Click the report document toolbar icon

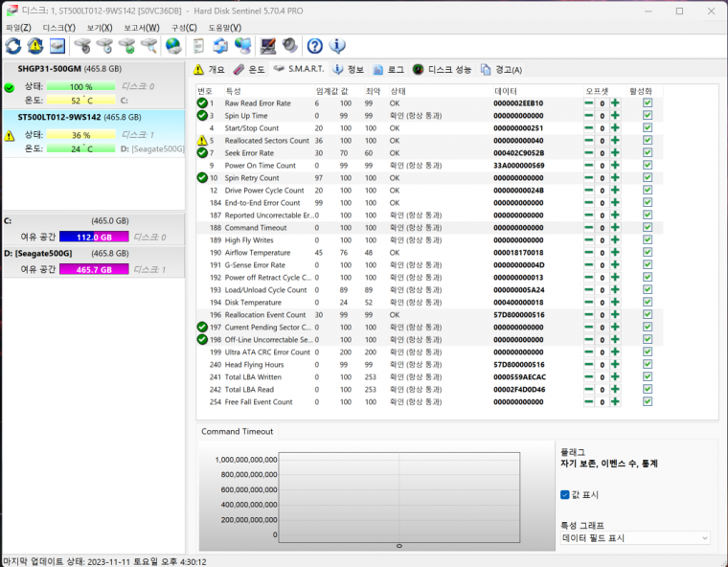point(198,46)
